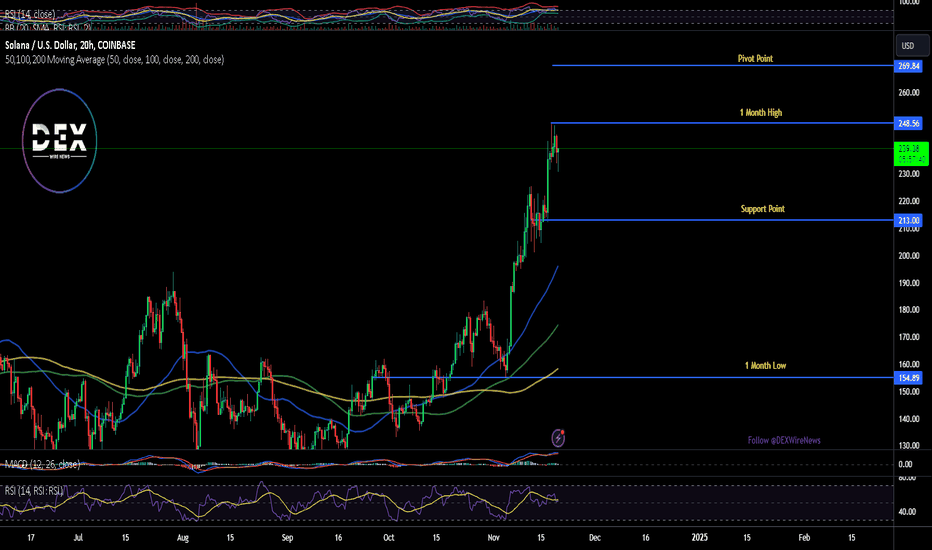This screenshot has height=550, width=932.
Task: Select the BB (20, SMA) indicator label
Action: 48,27
